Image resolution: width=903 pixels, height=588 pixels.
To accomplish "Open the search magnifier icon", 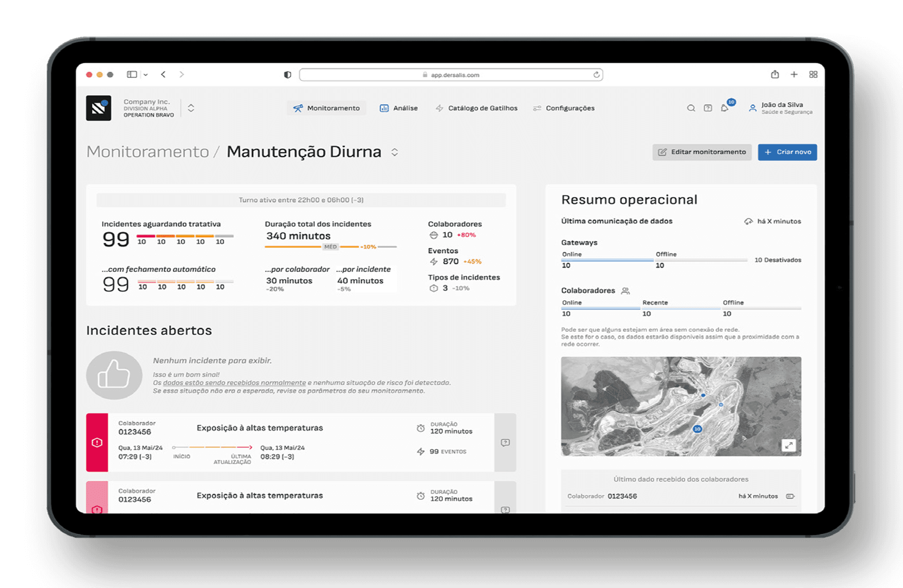I will [691, 108].
